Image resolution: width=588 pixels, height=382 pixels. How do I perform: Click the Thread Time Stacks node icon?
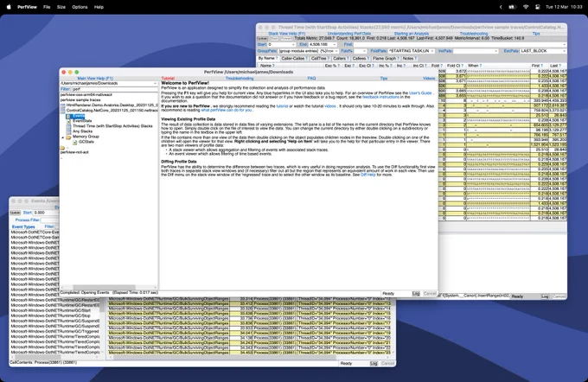(68, 126)
